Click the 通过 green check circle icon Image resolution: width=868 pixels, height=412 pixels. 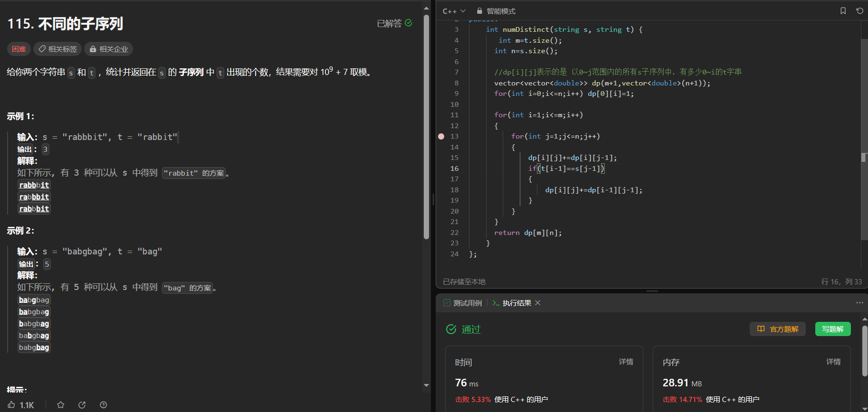[x=451, y=329]
